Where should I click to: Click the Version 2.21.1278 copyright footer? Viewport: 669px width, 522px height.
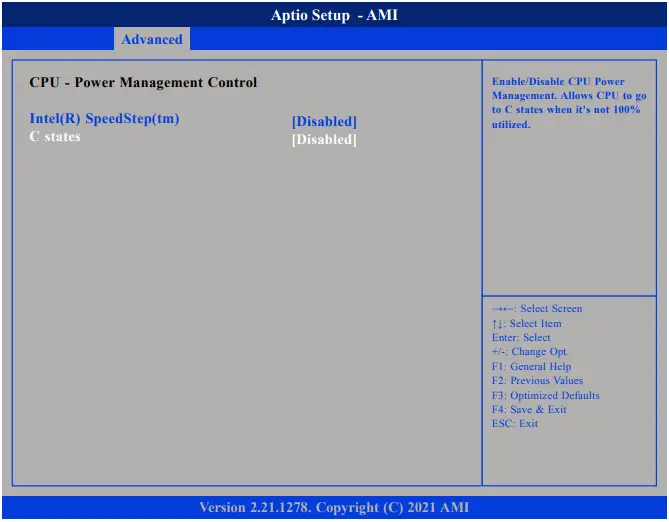click(334, 507)
